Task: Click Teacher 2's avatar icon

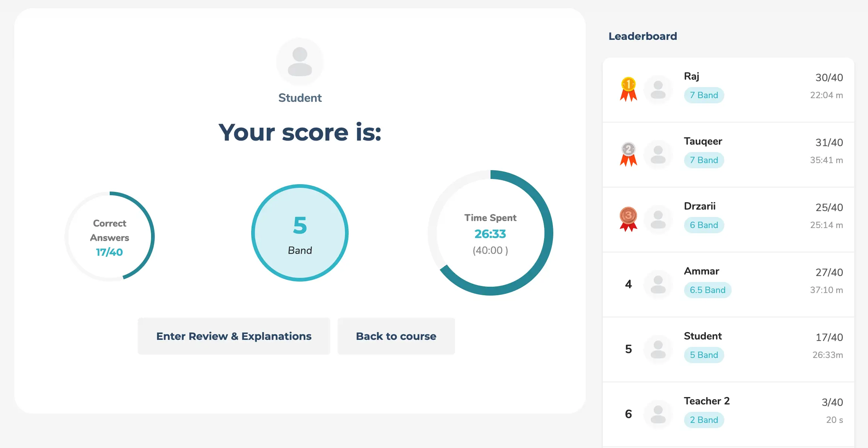Action: (x=658, y=414)
